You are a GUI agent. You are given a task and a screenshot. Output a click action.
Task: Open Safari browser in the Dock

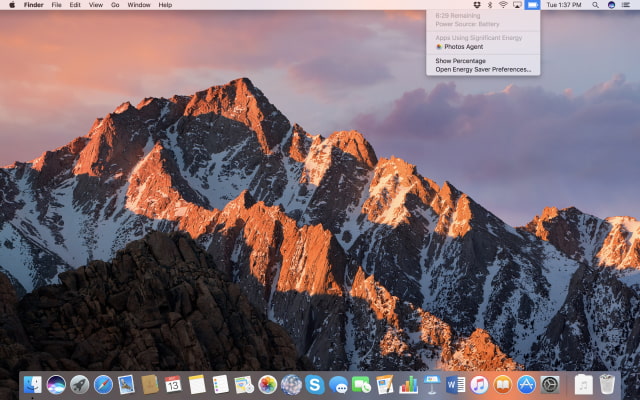(x=102, y=384)
